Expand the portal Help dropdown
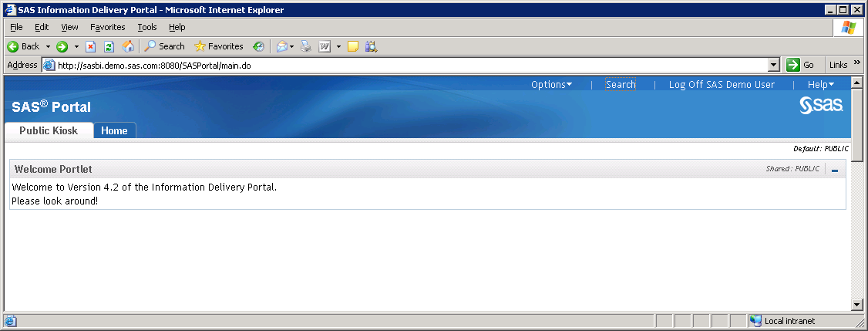868x331 pixels. coord(820,85)
